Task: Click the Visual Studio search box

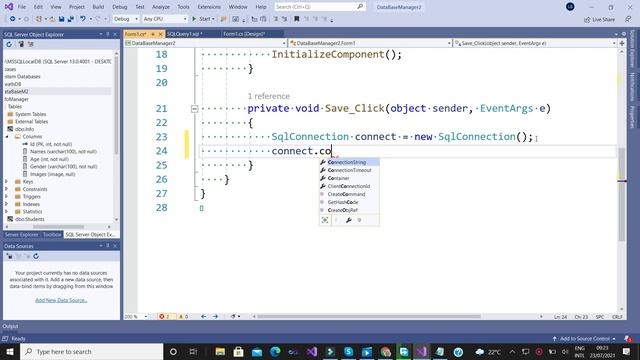Action: click(x=320, y=7)
